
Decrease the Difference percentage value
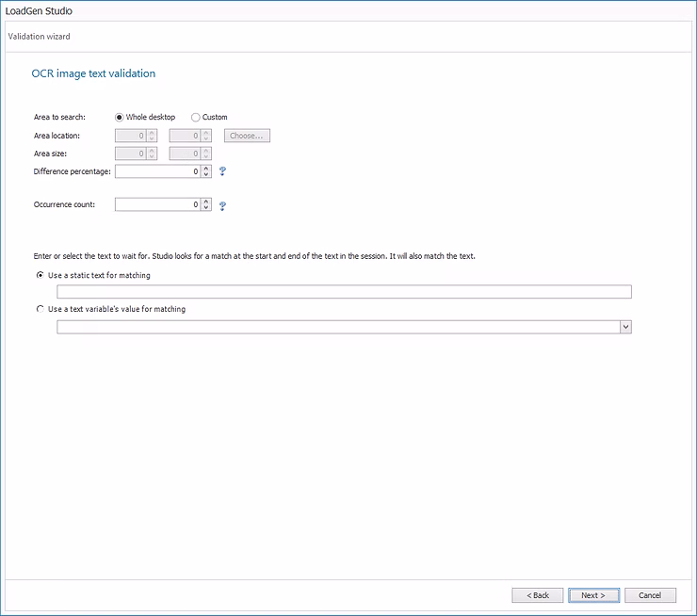click(206, 174)
